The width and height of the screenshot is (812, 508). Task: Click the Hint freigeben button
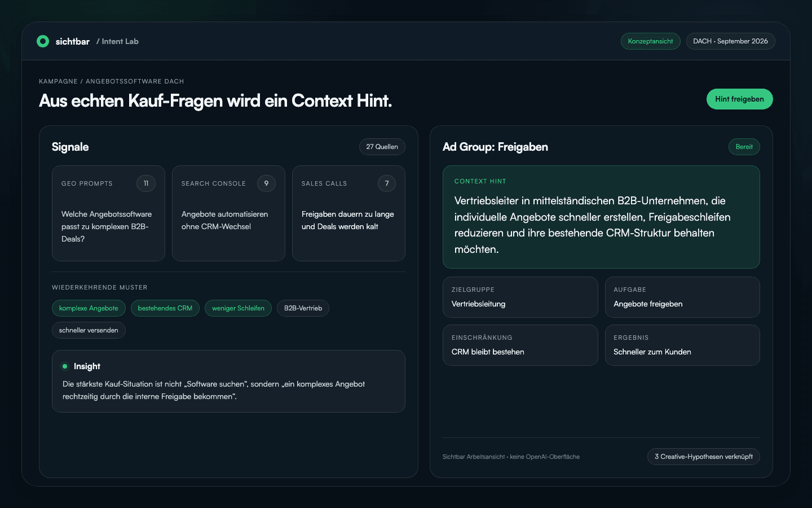tap(739, 99)
